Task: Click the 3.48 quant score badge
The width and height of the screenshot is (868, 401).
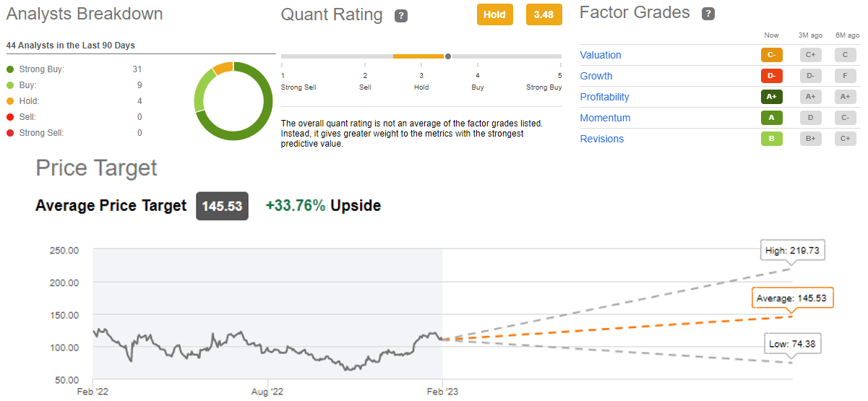Action: pos(543,14)
